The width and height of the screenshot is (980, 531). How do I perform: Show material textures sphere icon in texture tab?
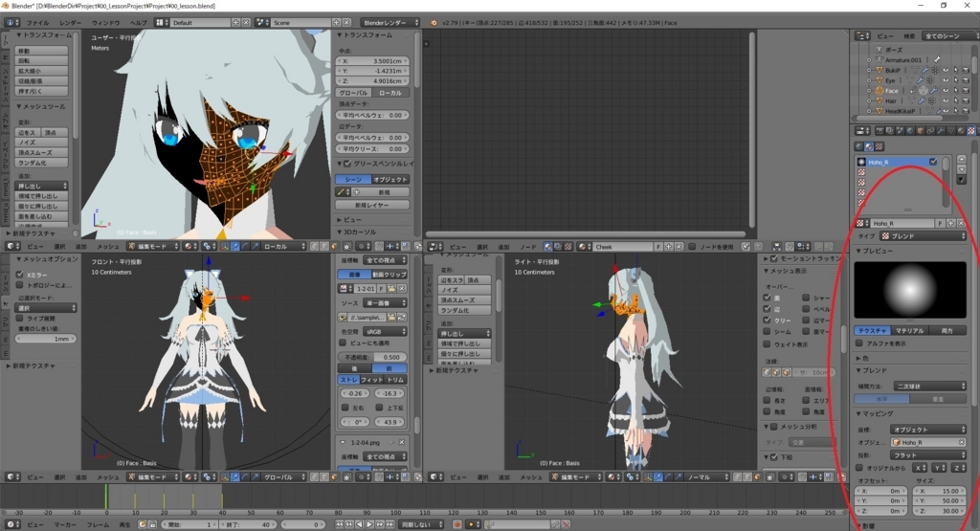869,146
